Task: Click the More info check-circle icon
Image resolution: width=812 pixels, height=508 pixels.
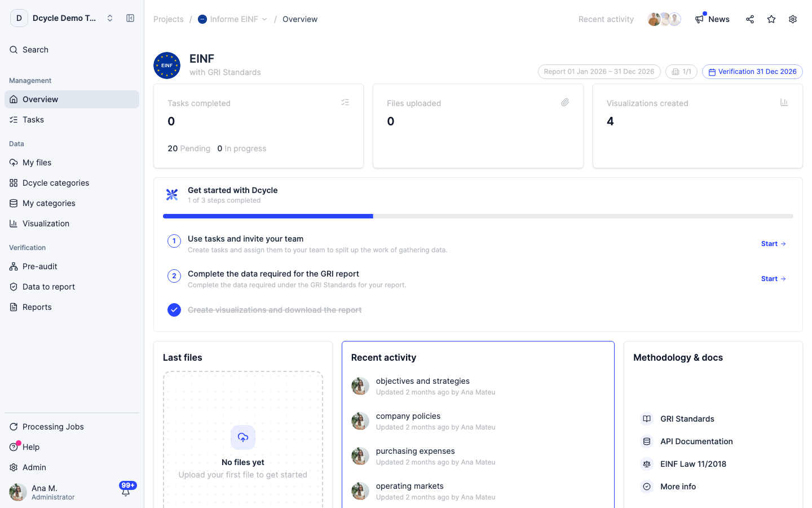Action: point(647,487)
